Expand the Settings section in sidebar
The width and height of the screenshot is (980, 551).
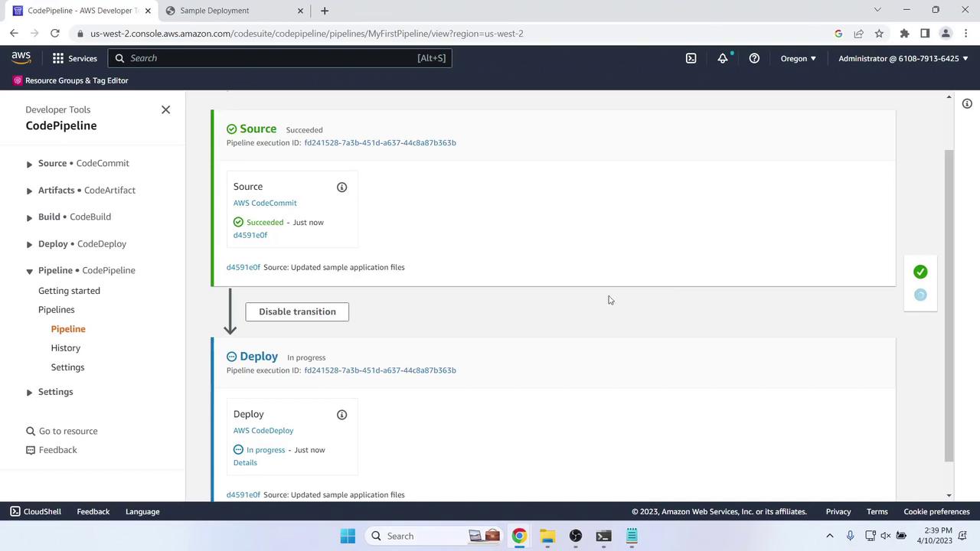pyautogui.click(x=29, y=392)
